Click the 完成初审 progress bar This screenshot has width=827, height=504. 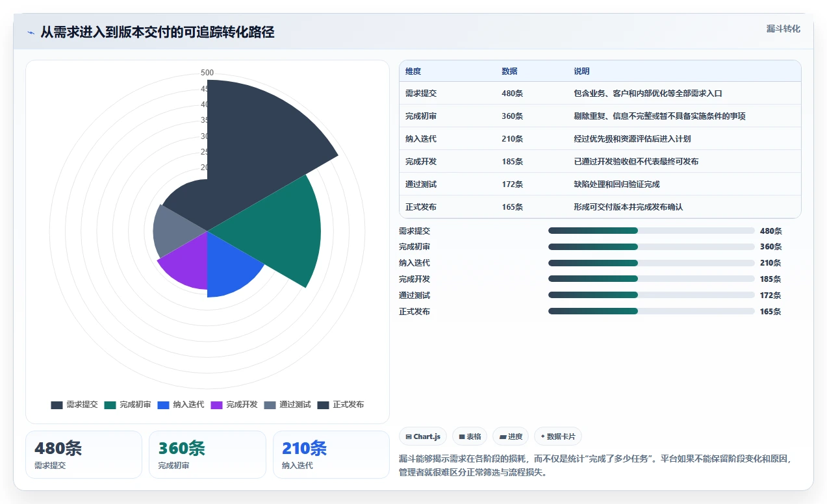coord(652,247)
